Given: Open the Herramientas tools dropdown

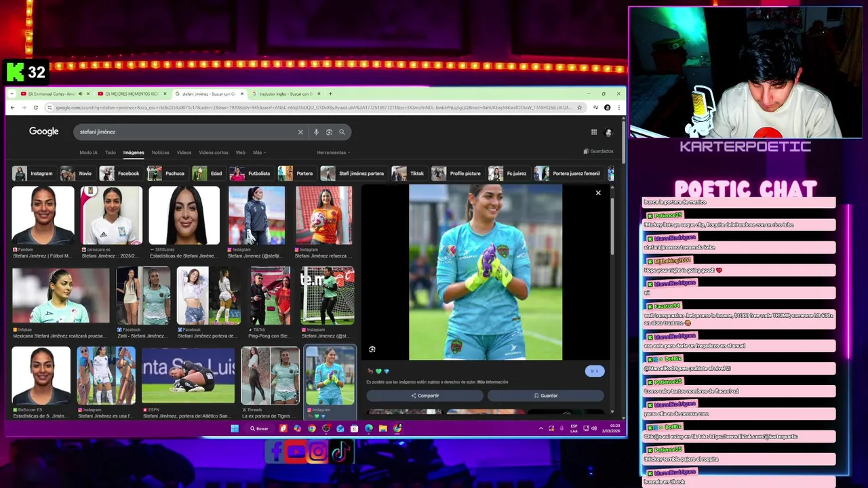Looking at the screenshot, I should tap(334, 152).
